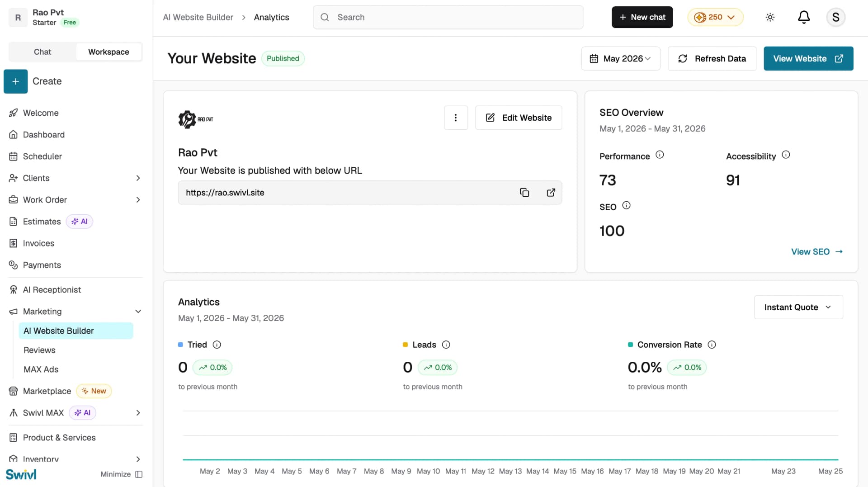Click the Create plus icon button
This screenshot has height=487, width=868.
[16, 81]
